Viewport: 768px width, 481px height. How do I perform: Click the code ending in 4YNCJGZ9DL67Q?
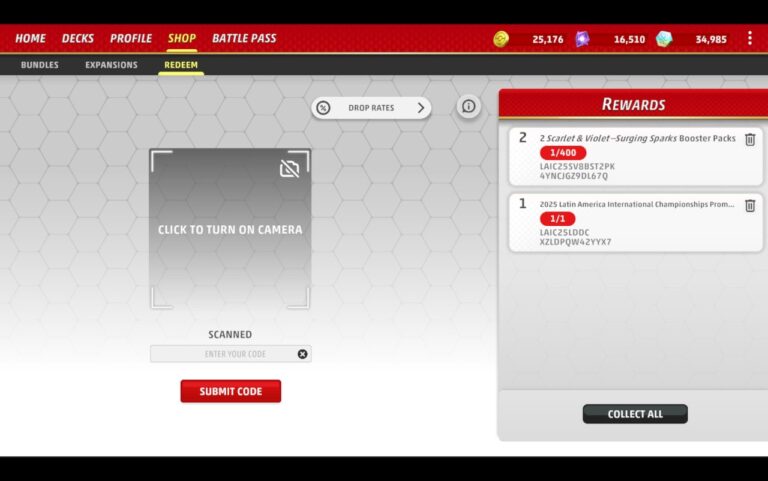577,171
